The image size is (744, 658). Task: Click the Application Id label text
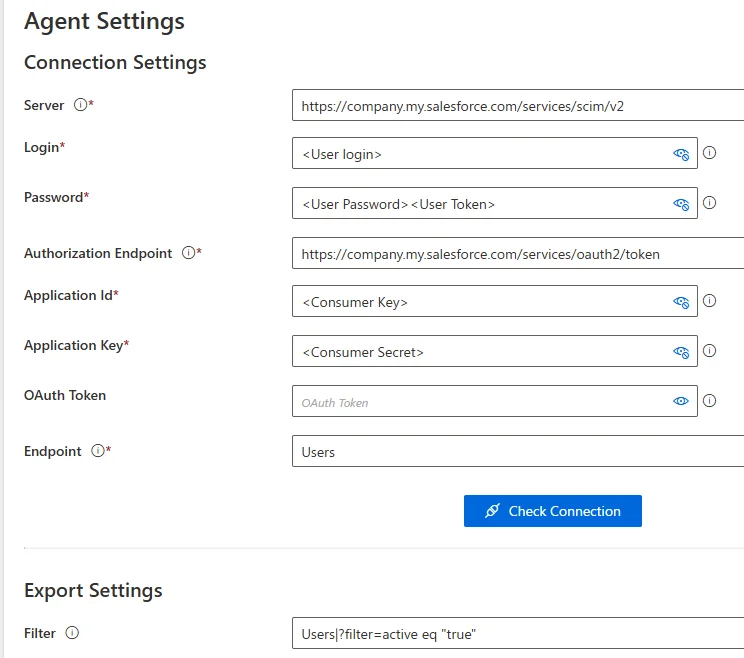click(x=68, y=296)
